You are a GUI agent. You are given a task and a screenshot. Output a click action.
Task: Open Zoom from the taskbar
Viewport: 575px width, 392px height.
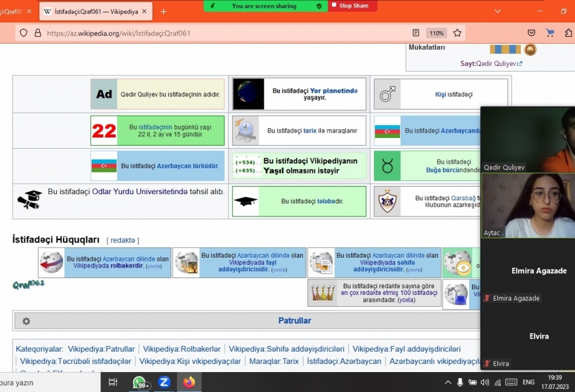(x=164, y=382)
